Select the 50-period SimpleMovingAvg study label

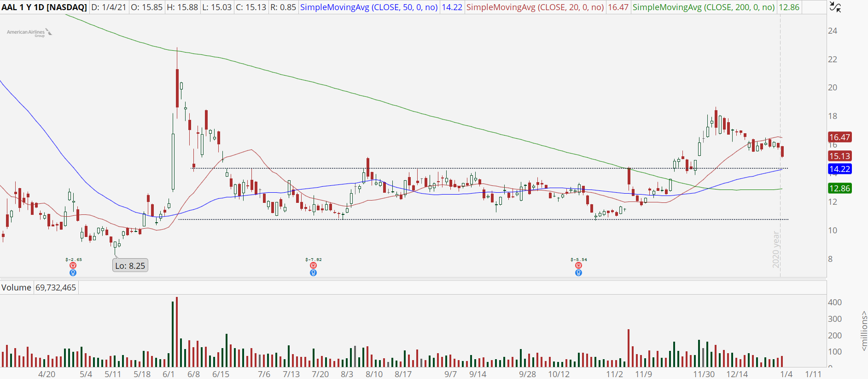pos(368,7)
